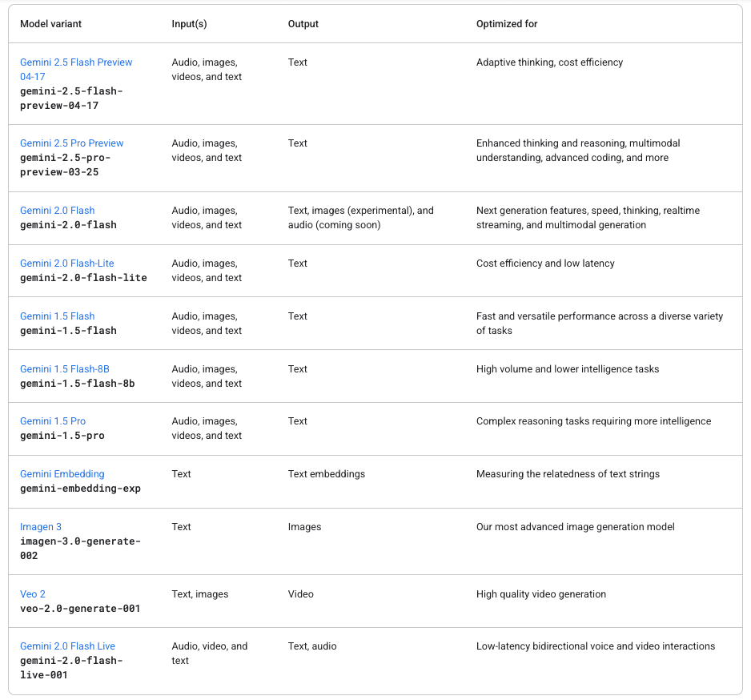Open the Gemini 2.5 Flash Preview 04-17 link
Image resolution: width=751 pixels, height=700 pixels.
(x=76, y=70)
